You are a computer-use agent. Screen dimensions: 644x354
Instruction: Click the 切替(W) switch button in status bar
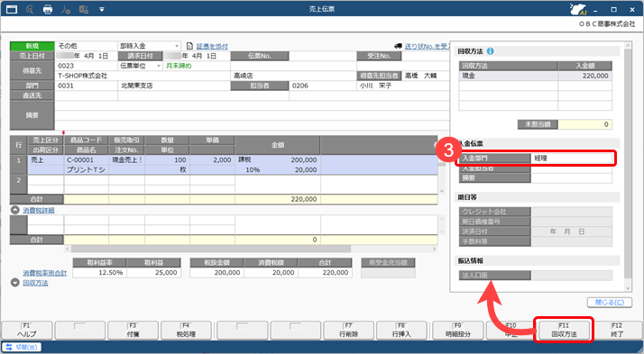pyautogui.click(x=23, y=347)
